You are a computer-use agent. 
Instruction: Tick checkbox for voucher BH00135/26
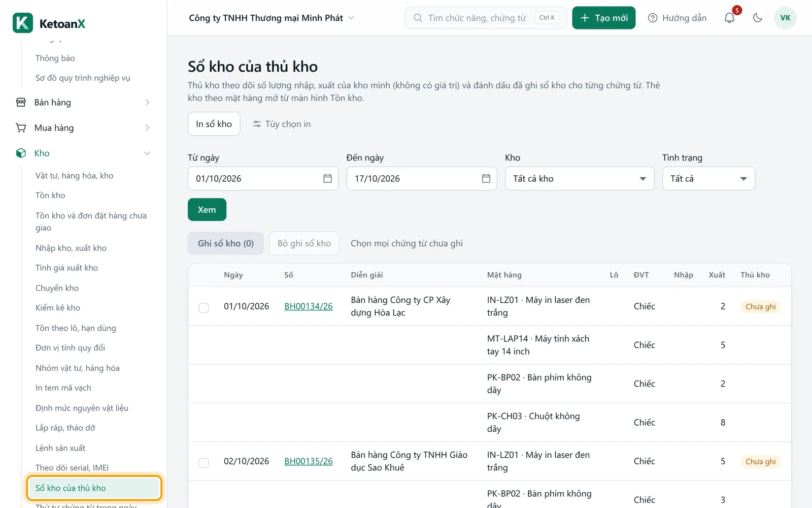(x=204, y=462)
